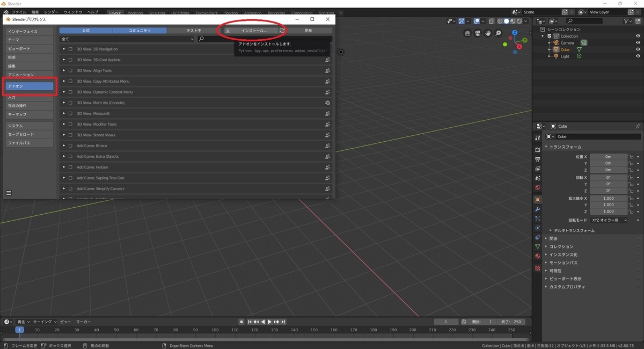The image size is (644, 349).
Task: Enable 3D View: MeasureIt add-on checkbox
Action: coord(70,113)
